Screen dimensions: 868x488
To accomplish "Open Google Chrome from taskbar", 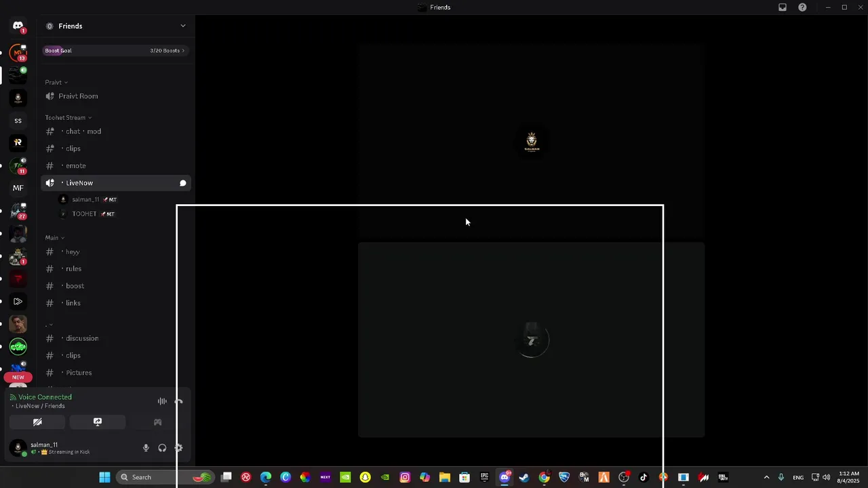I will pos(544,477).
